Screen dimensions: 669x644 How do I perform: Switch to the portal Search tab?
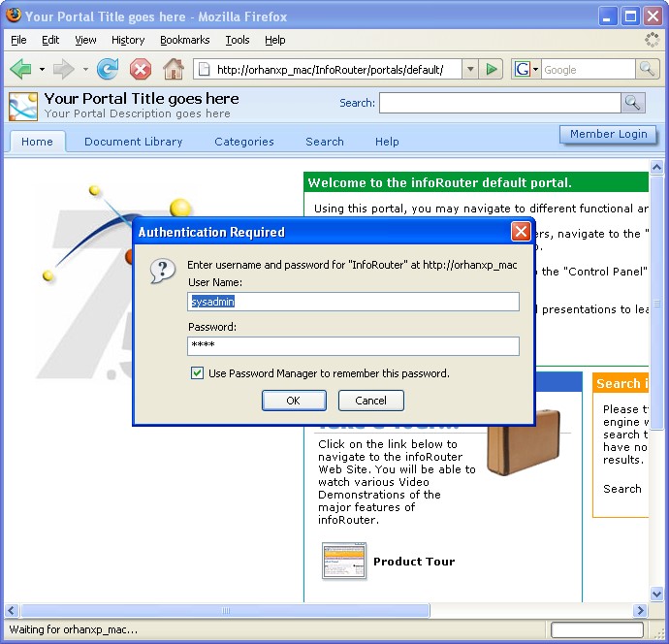(x=324, y=142)
